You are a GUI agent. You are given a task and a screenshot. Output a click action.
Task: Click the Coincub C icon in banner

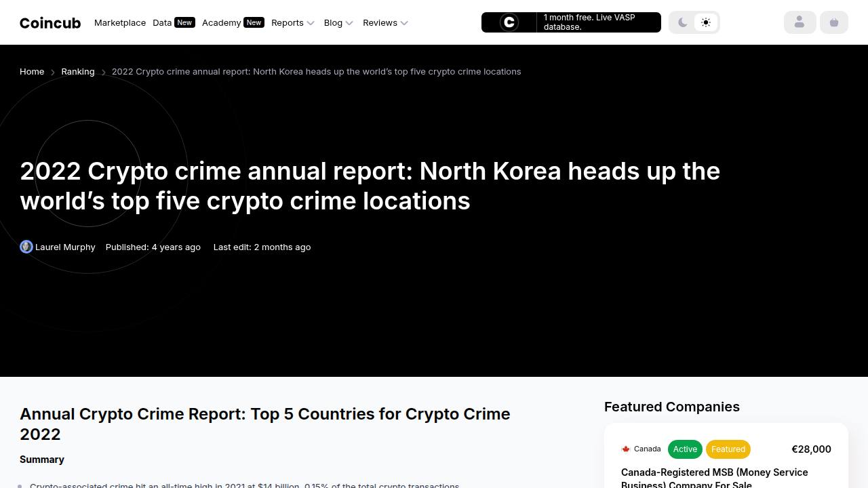[x=509, y=22]
